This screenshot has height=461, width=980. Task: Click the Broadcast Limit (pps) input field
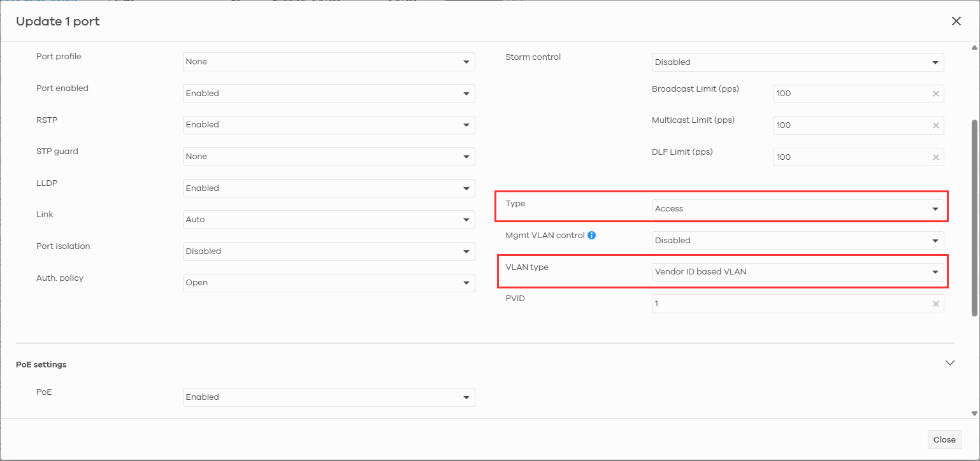[x=858, y=94]
